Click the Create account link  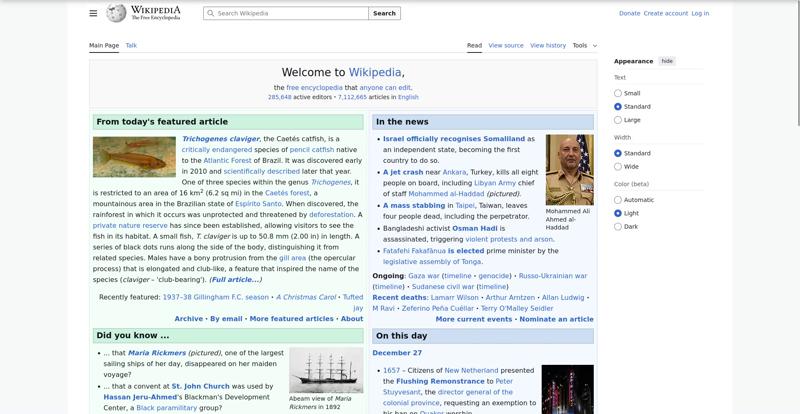click(665, 14)
